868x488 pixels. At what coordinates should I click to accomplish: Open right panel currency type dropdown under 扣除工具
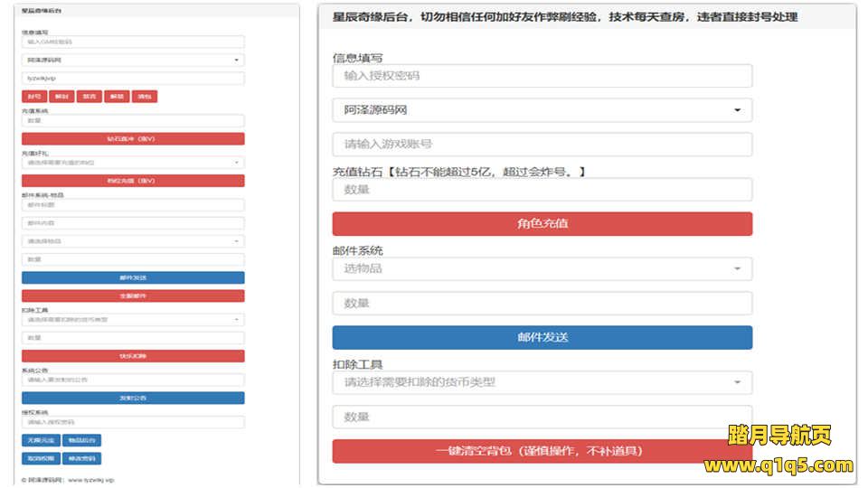click(x=542, y=382)
